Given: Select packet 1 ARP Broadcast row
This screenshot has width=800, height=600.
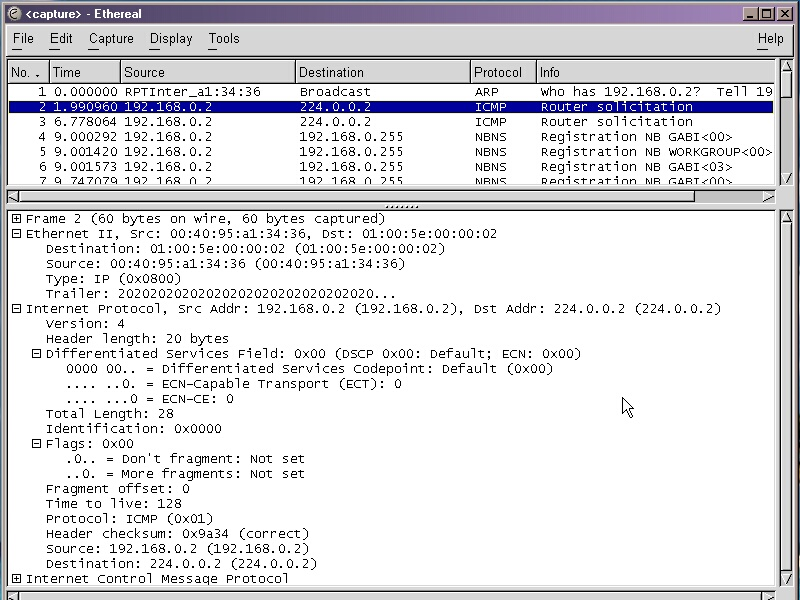Looking at the screenshot, I should pyautogui.click(x=391, y=92).
